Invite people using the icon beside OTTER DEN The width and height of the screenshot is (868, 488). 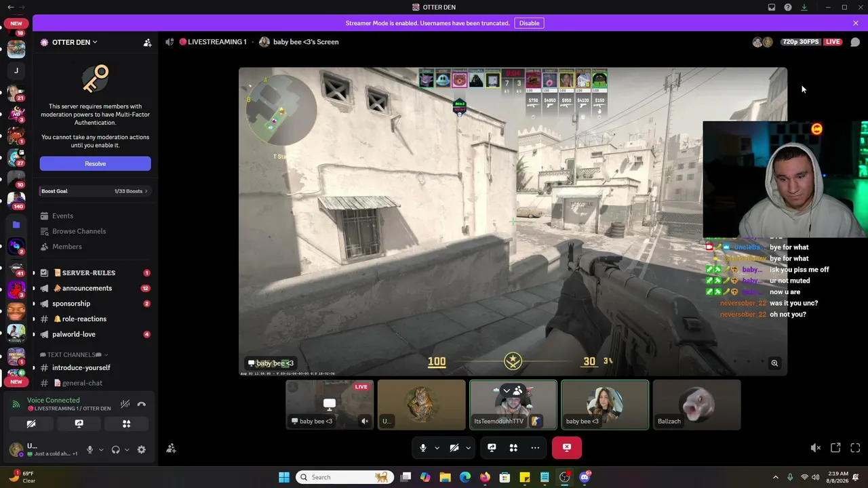(x=147, y=42)
